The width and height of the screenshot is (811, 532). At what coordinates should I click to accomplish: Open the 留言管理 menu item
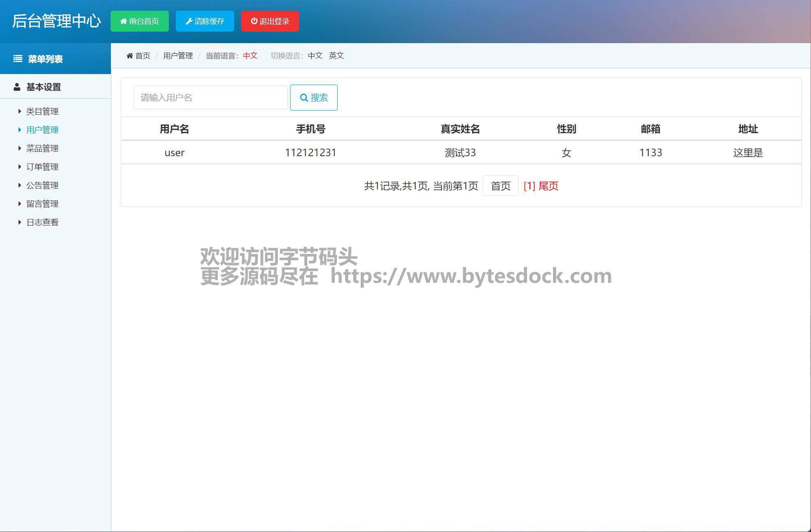(42, 204)
